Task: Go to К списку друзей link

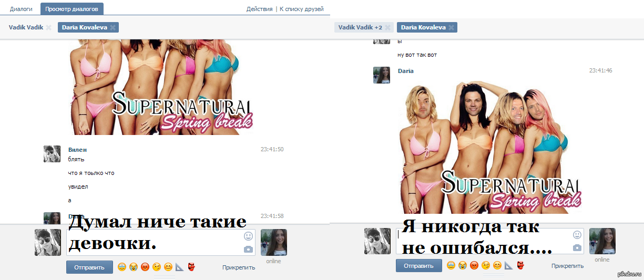Action: 301,9
